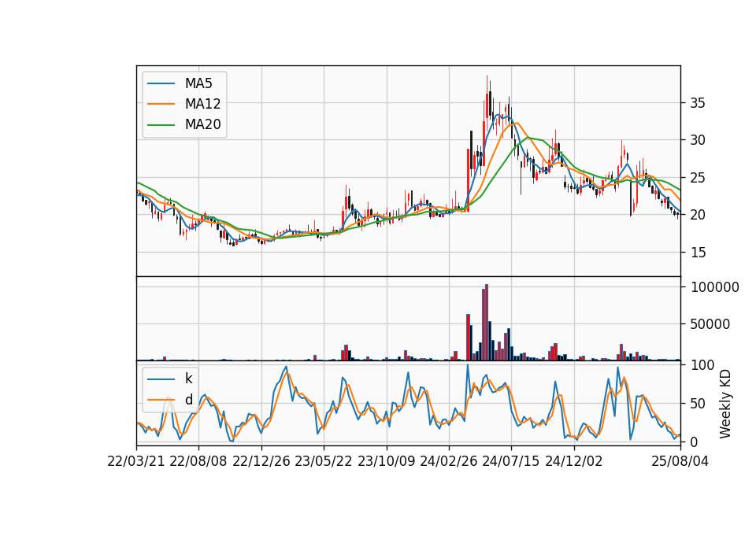
Task: Click the MA5 legend label
Action: 198,83
